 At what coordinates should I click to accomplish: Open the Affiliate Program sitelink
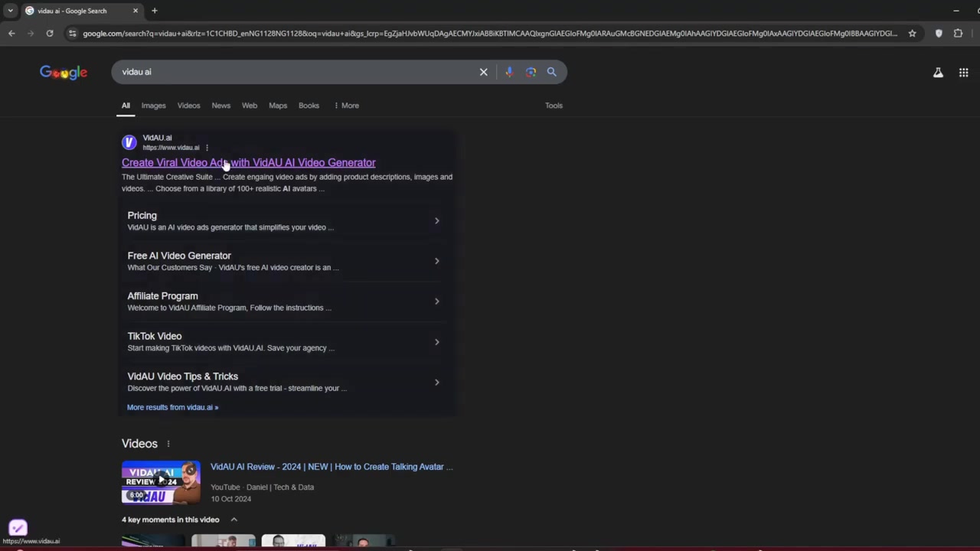point(162,296)
